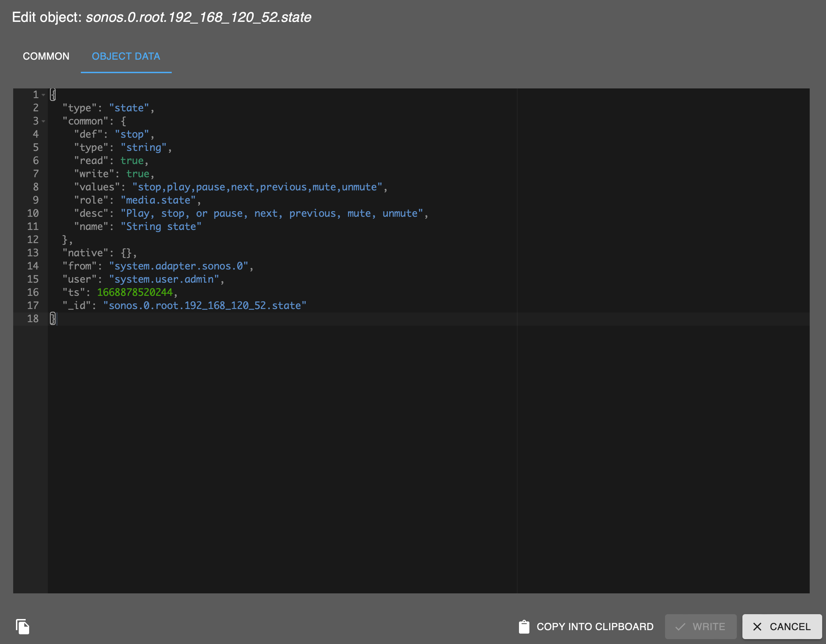Place cursor on "media.state" role value
This screenshot has width=826, height=644.
pos(158,200)
